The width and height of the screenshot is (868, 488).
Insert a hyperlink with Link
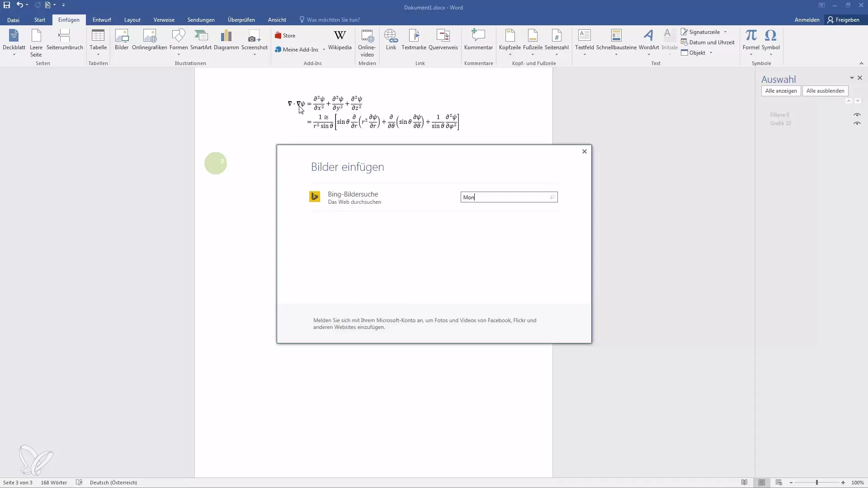pyautogui.click(x=391, y=40)
